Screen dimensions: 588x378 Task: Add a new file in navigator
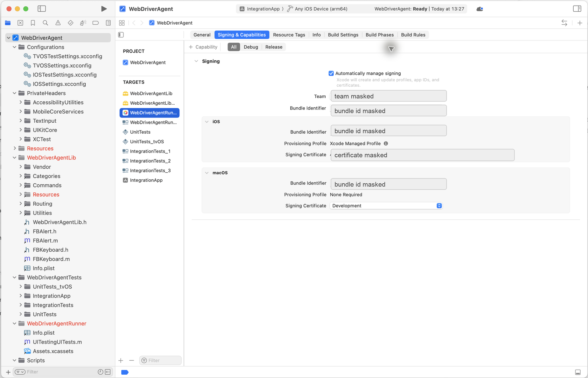8,372
